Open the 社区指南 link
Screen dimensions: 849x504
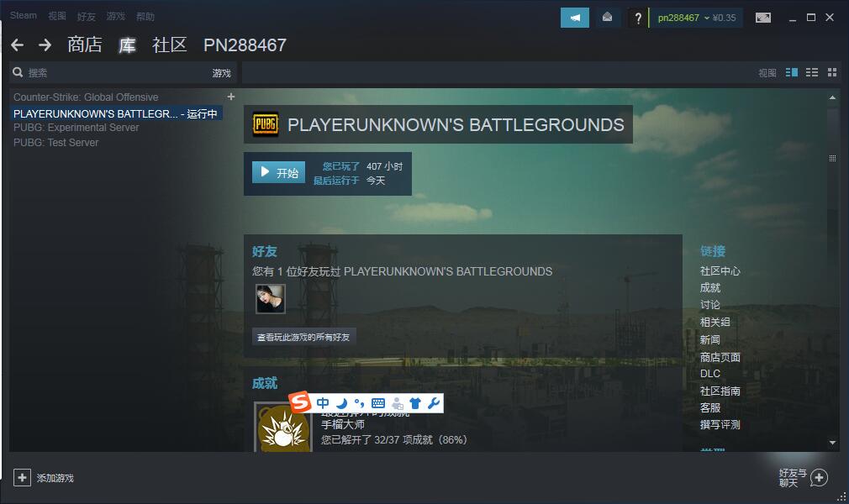720,391
